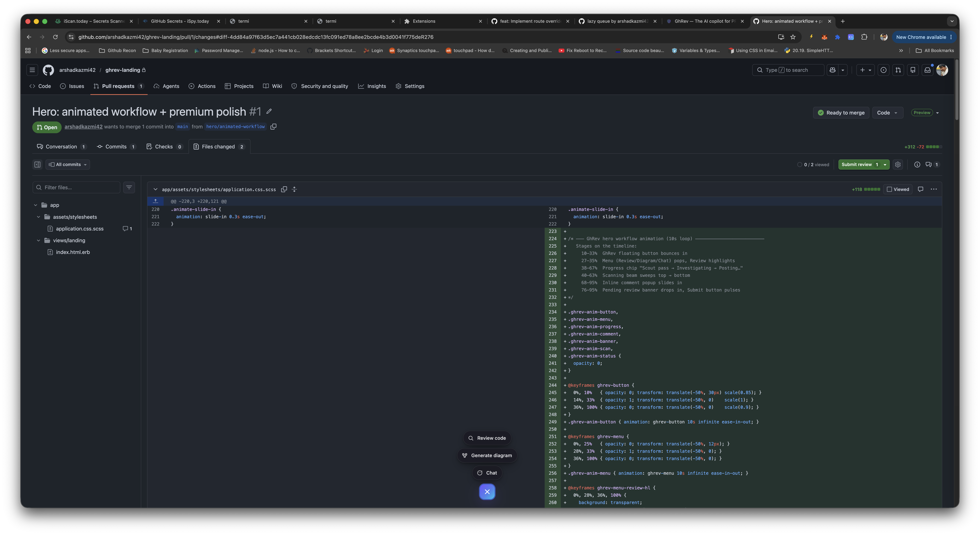Open the hamburger navigation menu
The width and height of the screenshot is (980, 535).
click(32, 70)
